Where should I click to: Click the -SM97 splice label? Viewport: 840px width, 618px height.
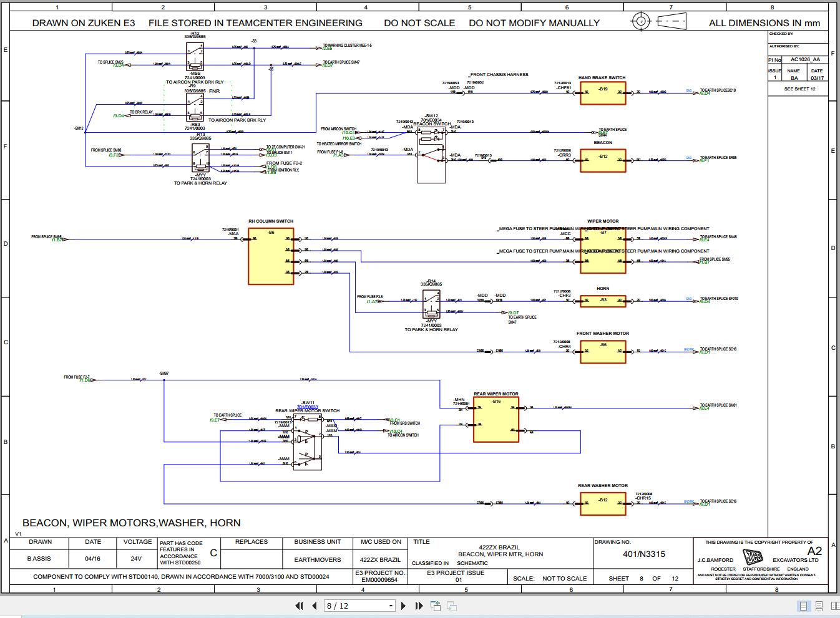[x=164, y=374]
